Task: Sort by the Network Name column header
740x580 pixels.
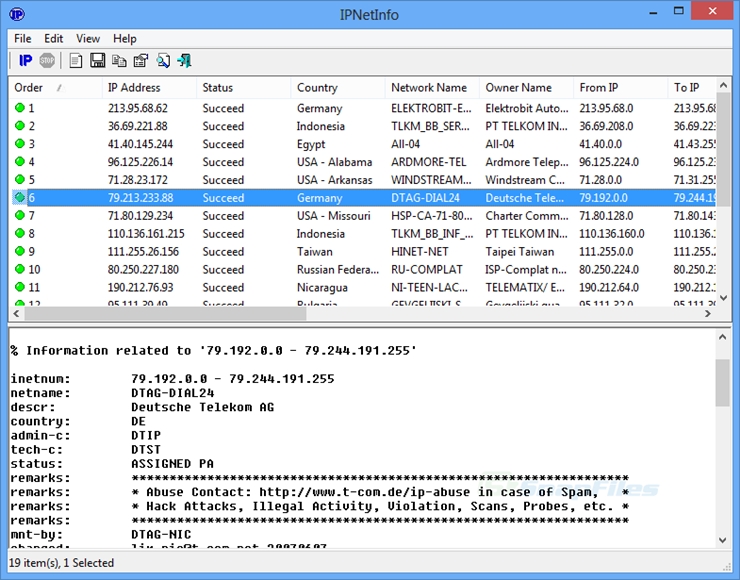Action: [x=432, y=88]
